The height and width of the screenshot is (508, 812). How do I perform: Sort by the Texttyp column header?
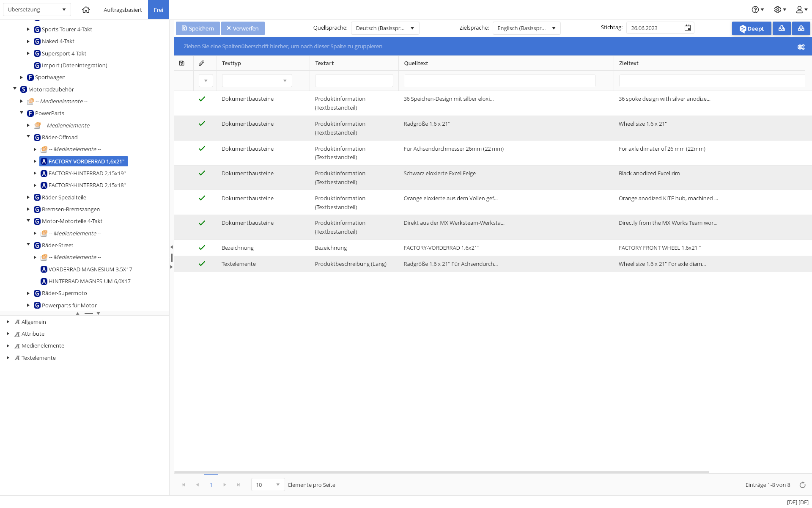[231, 63]
